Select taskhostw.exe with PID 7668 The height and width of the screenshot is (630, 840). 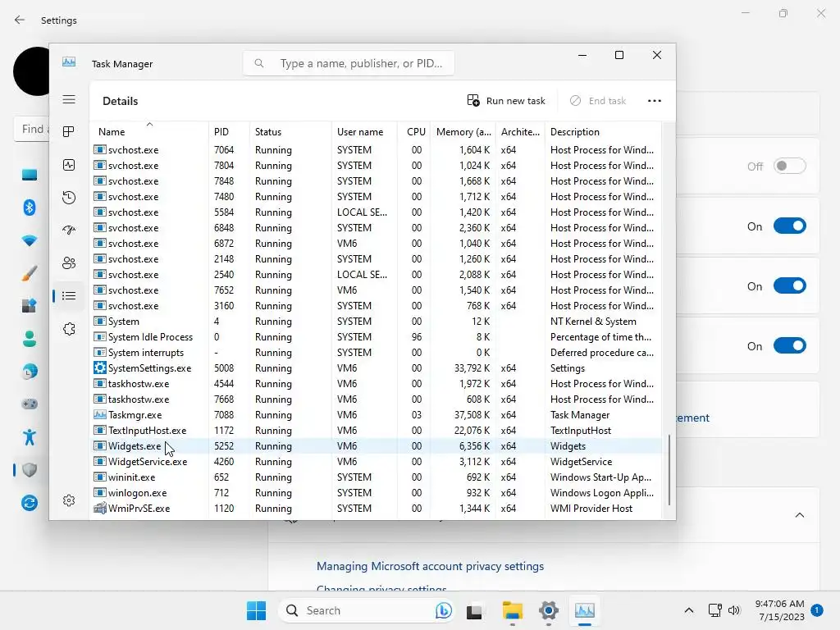[377, 399]
